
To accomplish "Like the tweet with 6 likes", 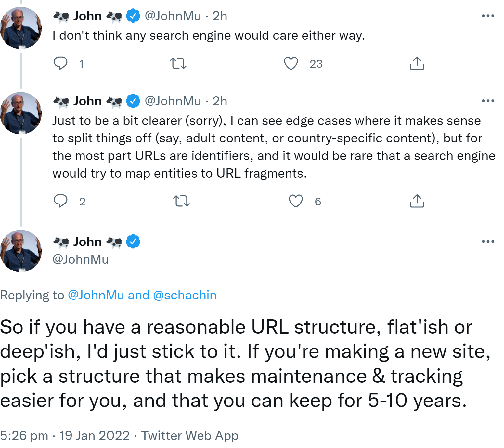I will 296,201.
